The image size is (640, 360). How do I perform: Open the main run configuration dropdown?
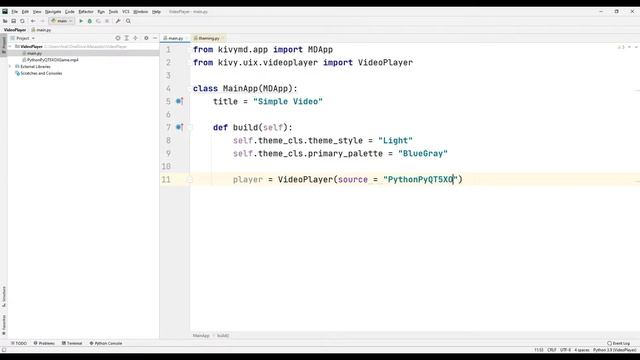pos(62,21)
